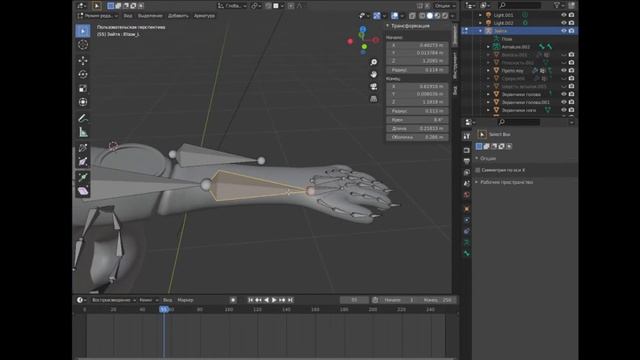640x360 pixels.
Task: Open the Options dropdown at viewport top right
Action: pos(444,6)
